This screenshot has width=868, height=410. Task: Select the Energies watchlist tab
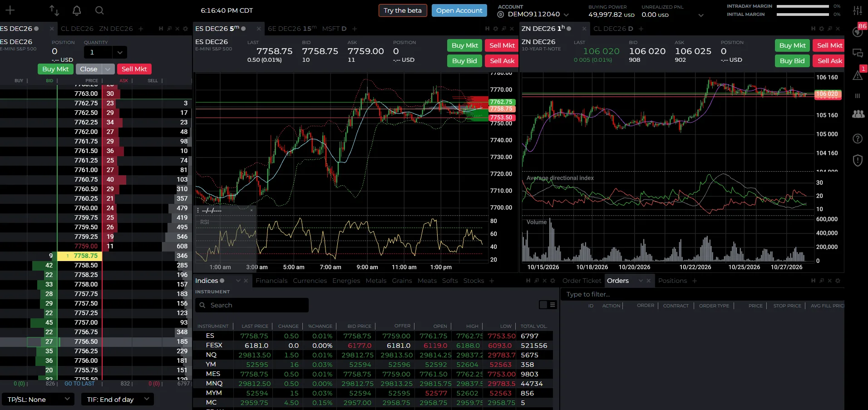[x=346, y=281]
